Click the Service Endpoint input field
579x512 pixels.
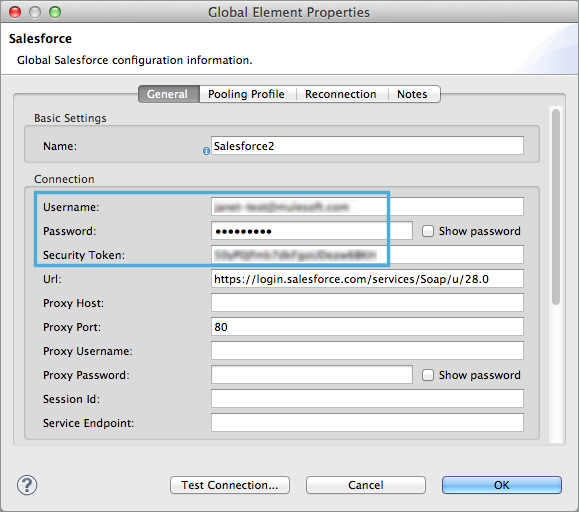[367, 423]
